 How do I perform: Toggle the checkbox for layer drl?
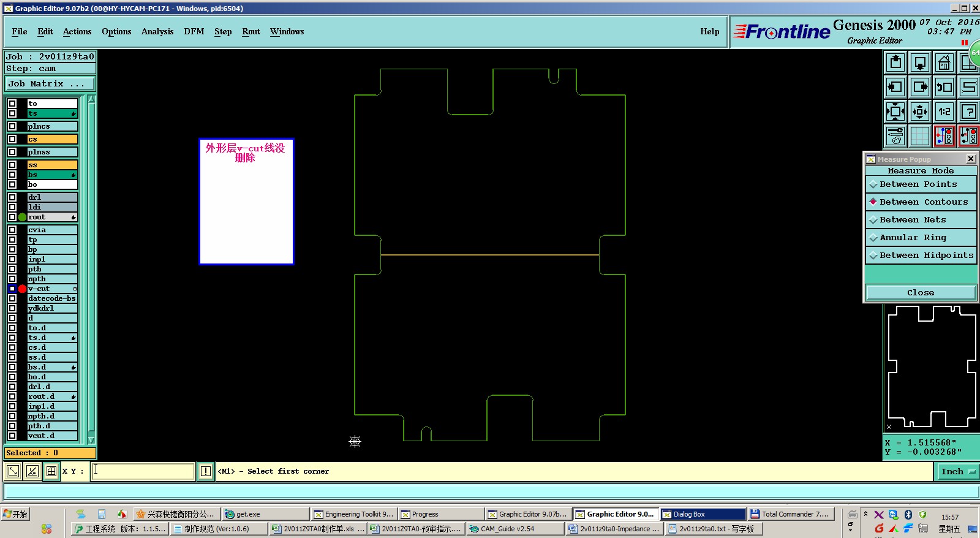pyautogui.click(x=12, y=197)
